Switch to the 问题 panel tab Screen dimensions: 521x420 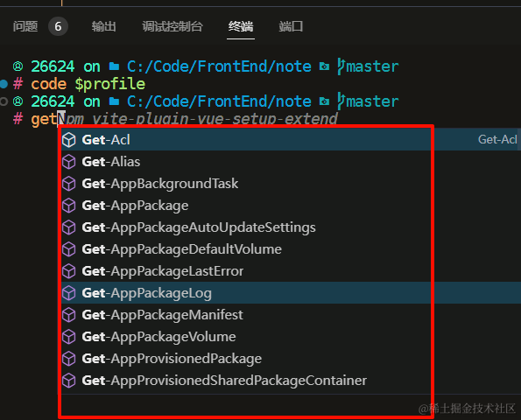(25, 26)
